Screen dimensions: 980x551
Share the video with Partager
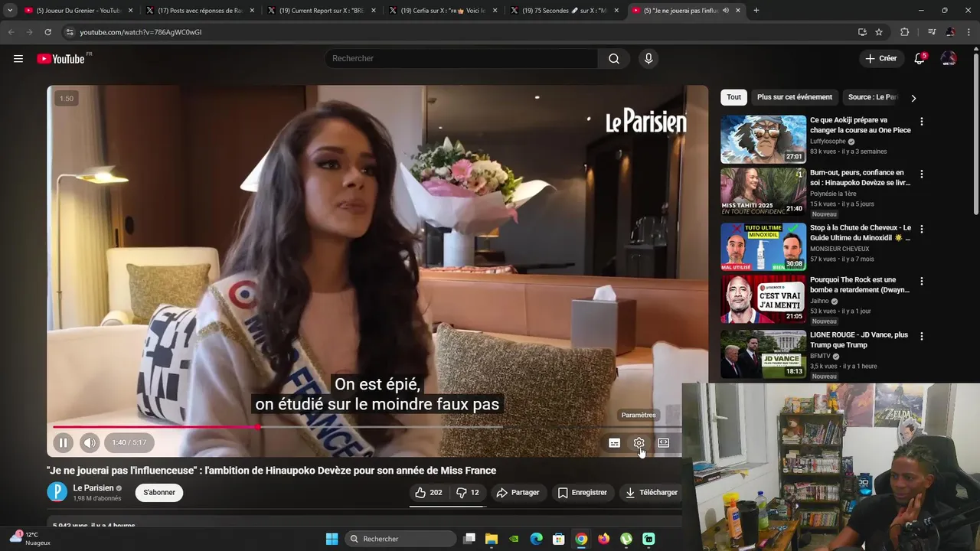518,493
